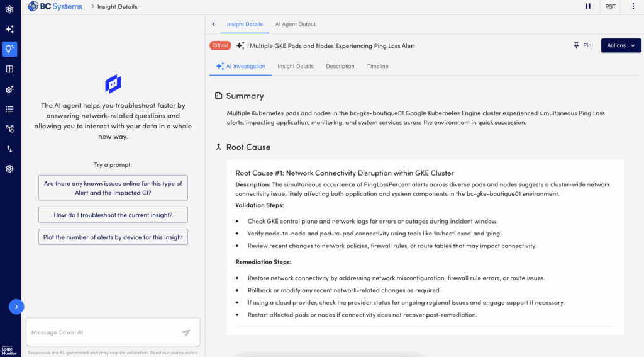Image resolution: width=644 pixels, height=357 pixels.
Task: Select the lightbulb Insights icon in the sidebar
Action: point(9,49)
